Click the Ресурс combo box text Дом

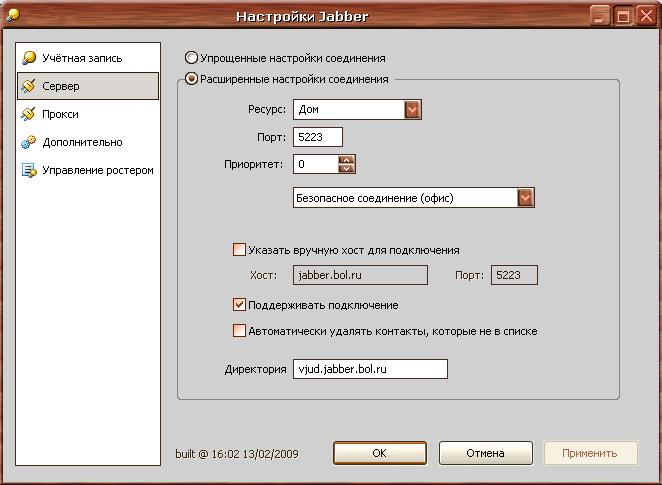click(x=308, y=109)
